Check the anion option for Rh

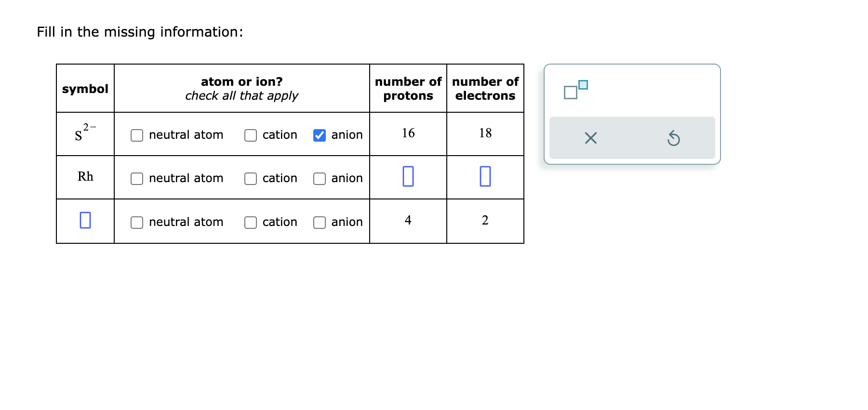(x=319, y=179)
